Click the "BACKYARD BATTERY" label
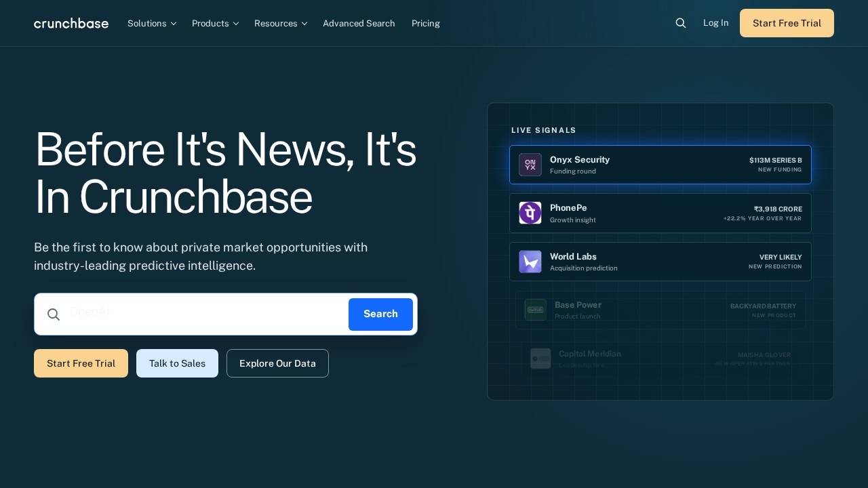The height and width of the screenshot is (488, 868). tap(764, 306)
